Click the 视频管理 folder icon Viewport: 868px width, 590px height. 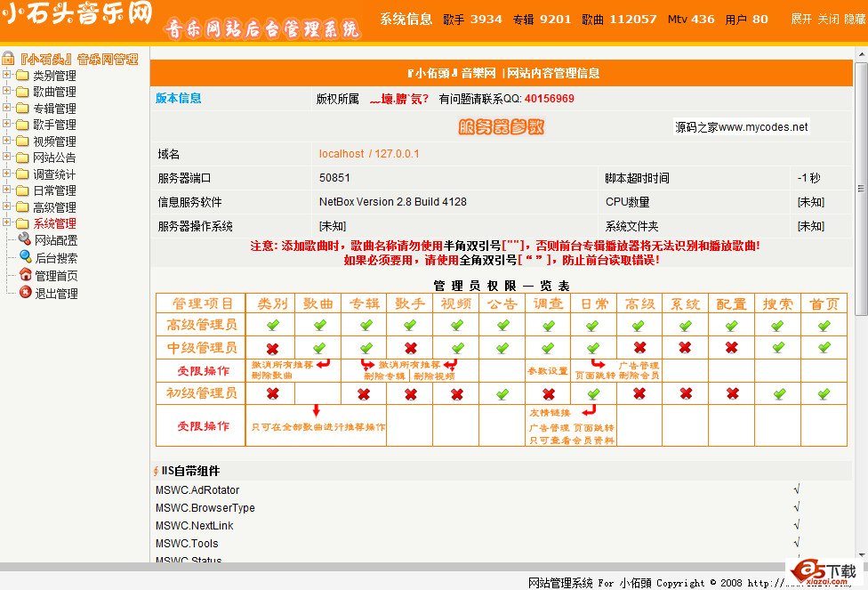click(x=22, y=141)
